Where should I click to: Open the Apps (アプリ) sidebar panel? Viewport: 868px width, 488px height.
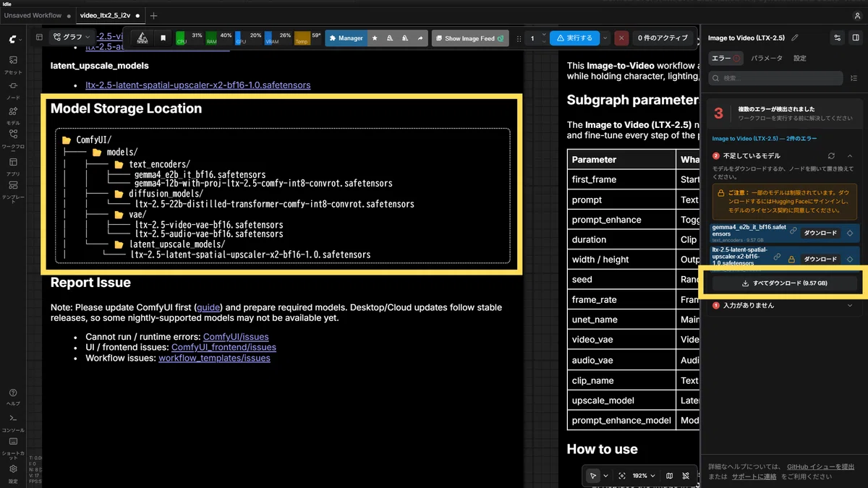(13, 166)
